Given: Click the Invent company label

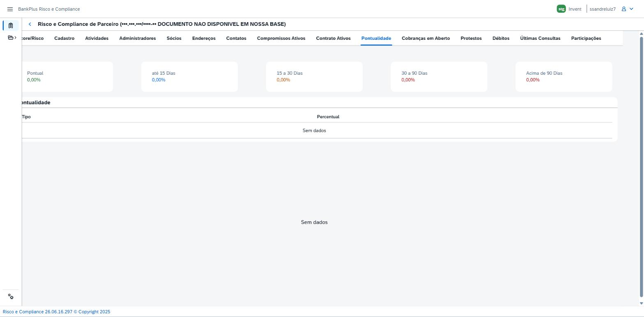Looking at the screenshot, I should tap(575, 9).
